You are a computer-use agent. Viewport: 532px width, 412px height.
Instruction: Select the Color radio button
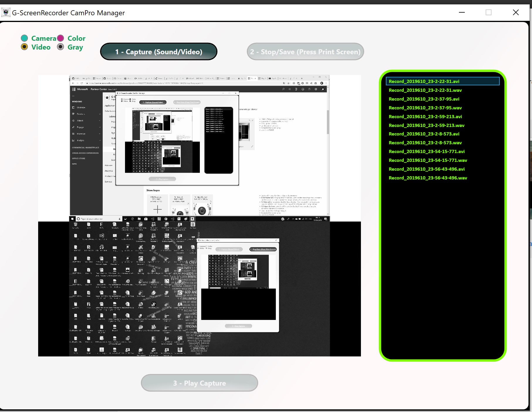[x=61, y=38]
